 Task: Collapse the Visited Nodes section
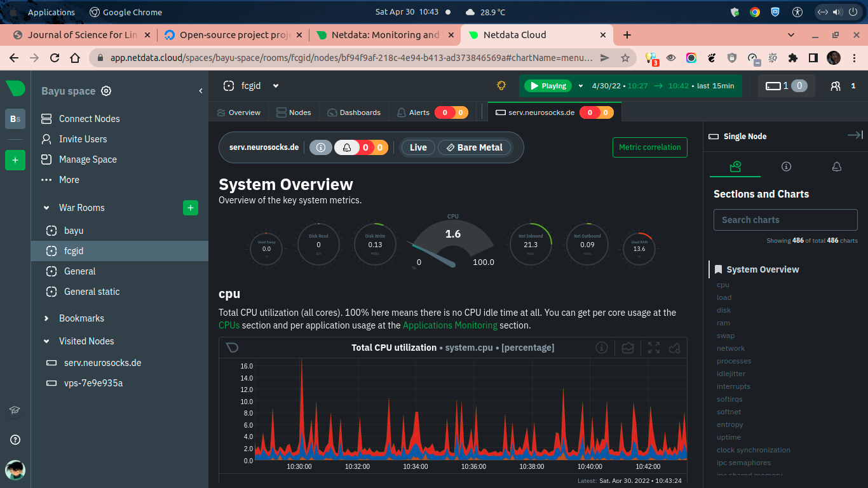(46, 341)
